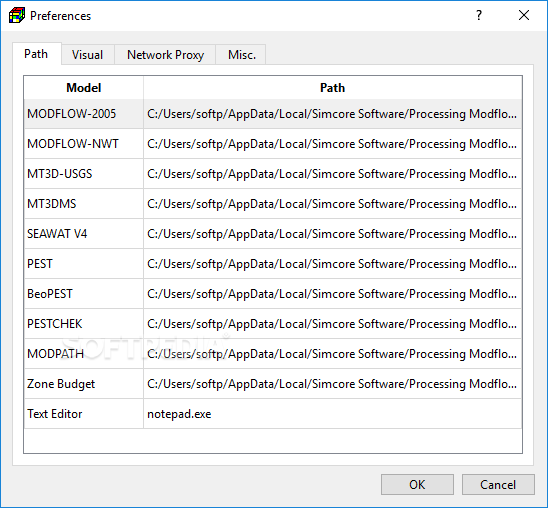Image resolution: width=548 pixels, height=508 pixels.
Task: Open the Visual tab
Action: (88, 55)
